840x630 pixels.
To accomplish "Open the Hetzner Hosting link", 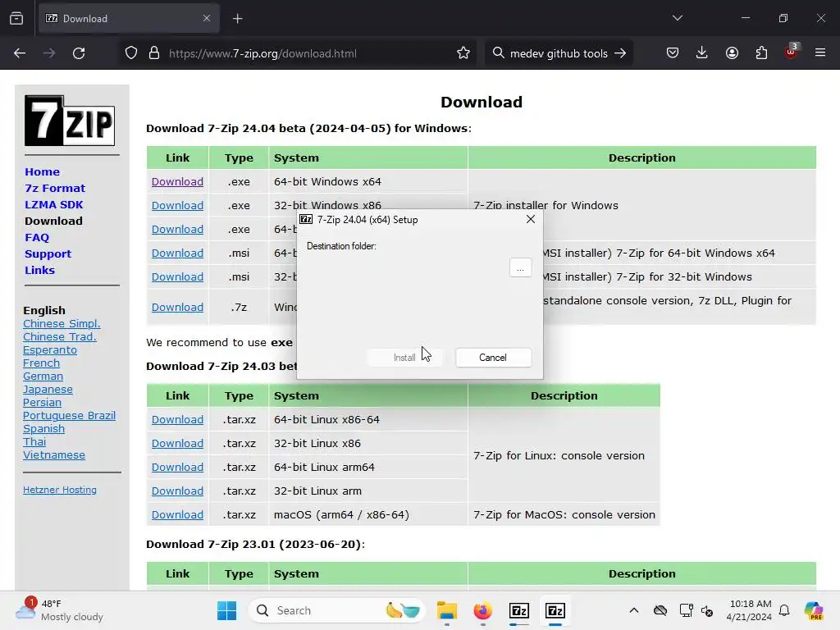I will click(x=60, y=490).
